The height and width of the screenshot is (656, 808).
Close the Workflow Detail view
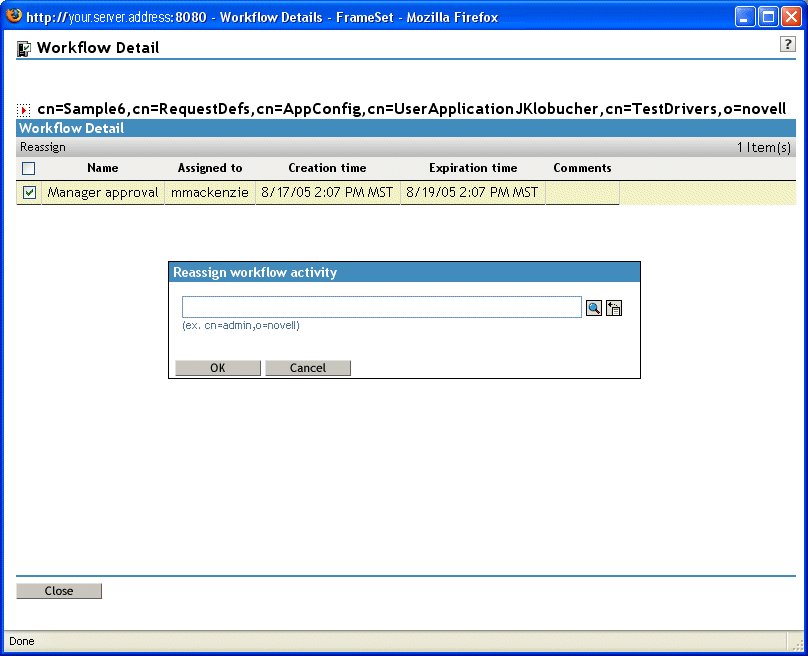[x=58, y=590]
